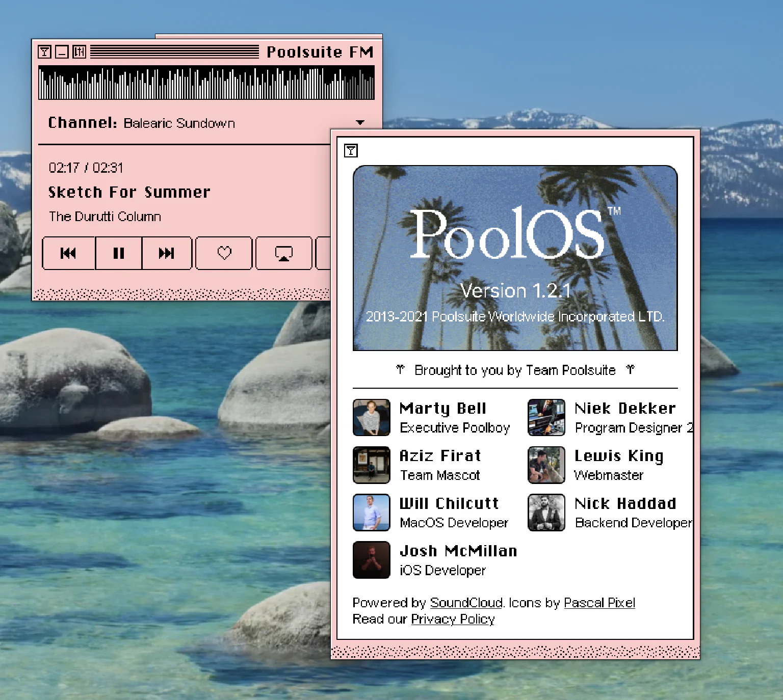Click the cocktail icon in PoolOS about window
This screenshot has width=783, height=700.
click(351, 151)
